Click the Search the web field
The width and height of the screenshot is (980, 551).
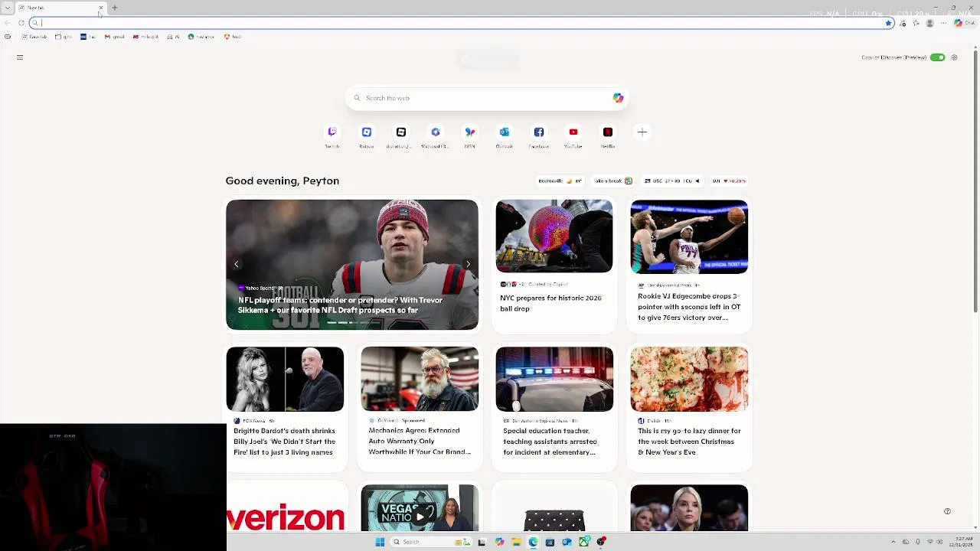(x=486, y=98)
